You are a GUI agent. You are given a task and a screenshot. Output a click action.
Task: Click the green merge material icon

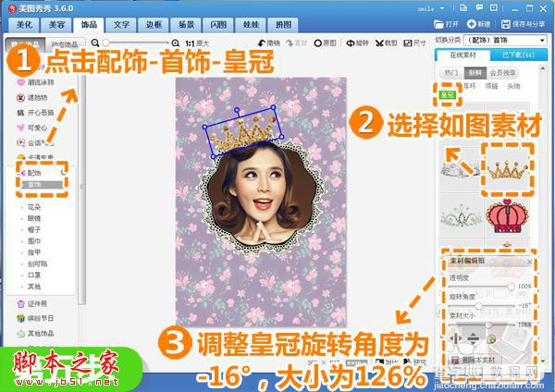(x=490, y=339)
